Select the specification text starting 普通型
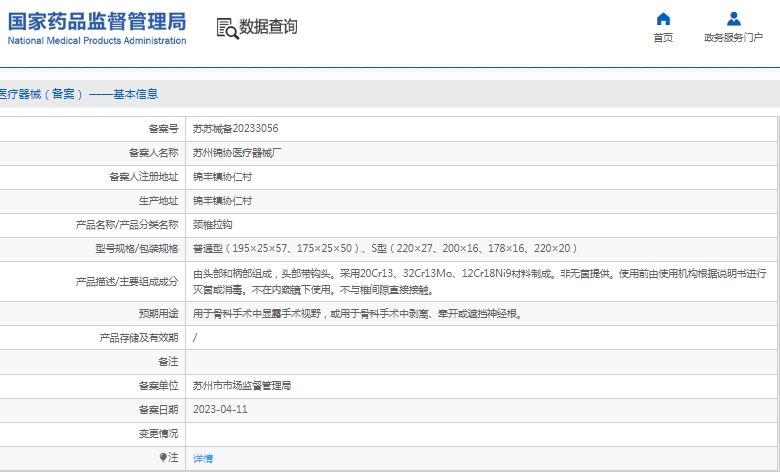This screenshot has width=780, height=475. tap(385, 248)
